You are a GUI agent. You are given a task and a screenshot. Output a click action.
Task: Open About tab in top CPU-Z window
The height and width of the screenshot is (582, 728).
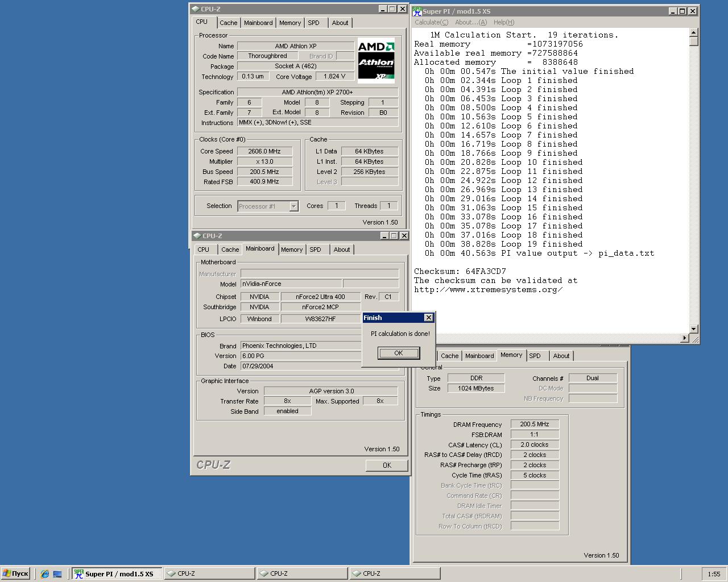tap(340, 23)
